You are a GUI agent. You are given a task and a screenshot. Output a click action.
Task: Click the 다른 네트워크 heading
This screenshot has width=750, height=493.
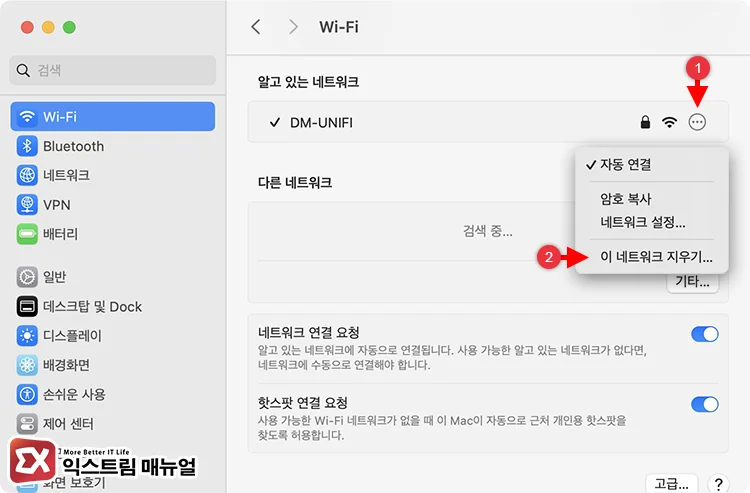pos(295,183)
